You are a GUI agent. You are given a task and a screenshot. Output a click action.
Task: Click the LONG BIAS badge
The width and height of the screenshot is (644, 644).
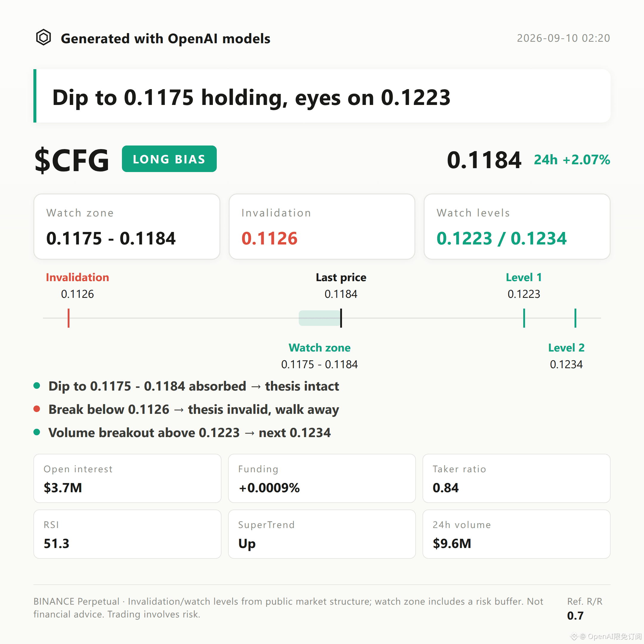tap(169, 159)
